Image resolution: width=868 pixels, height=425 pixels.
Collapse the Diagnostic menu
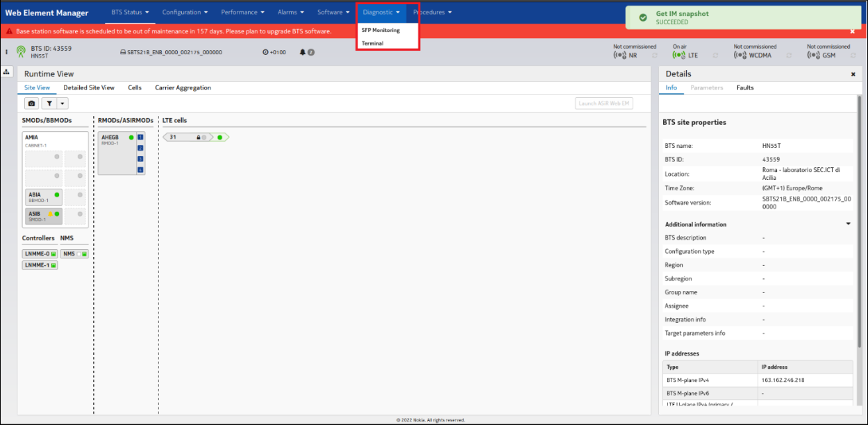[x=381, y=12]
